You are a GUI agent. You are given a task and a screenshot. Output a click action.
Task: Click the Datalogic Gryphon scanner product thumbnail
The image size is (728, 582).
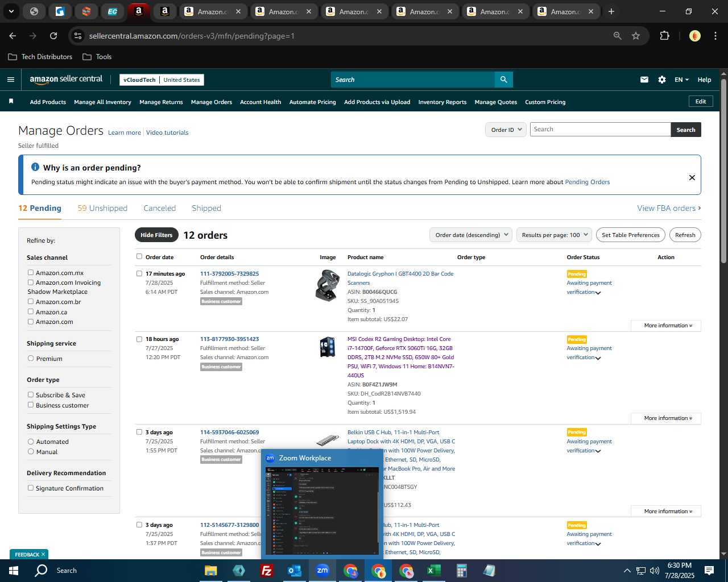(328, 285)
